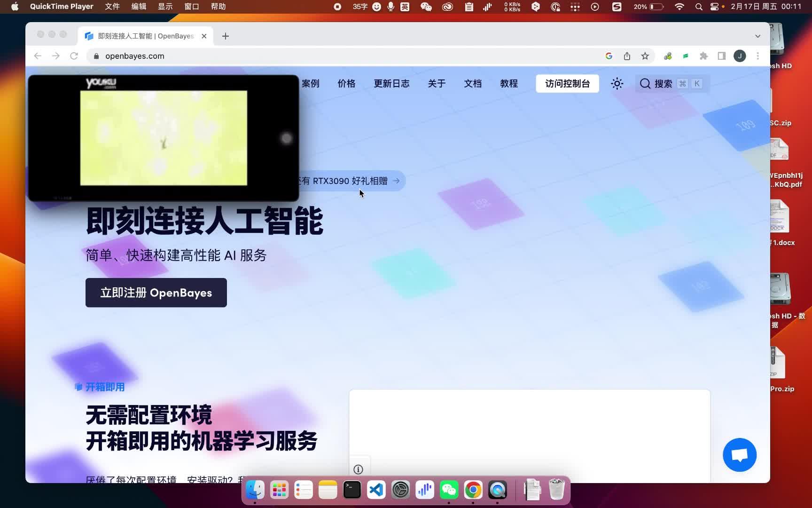Open the 价格 nav item
The height and width of the screenshot is (508, 812).
click(346, 84)
